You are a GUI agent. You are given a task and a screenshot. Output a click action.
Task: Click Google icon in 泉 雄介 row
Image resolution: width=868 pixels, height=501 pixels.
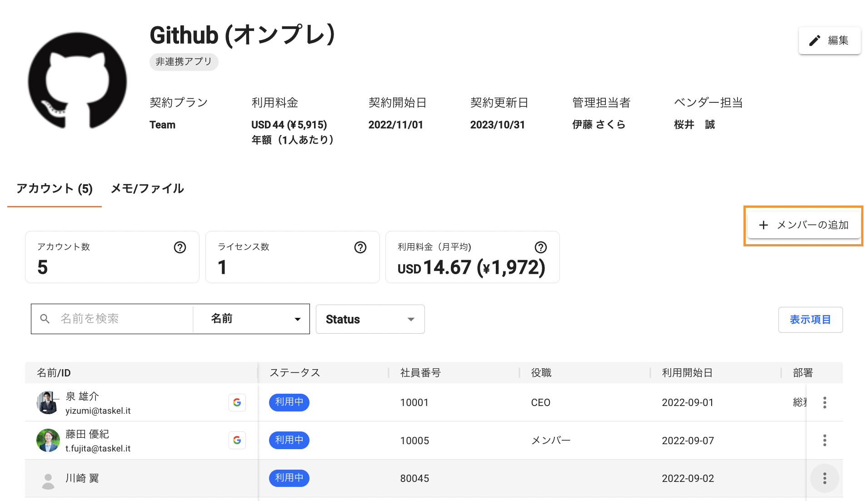click(237, 402)
